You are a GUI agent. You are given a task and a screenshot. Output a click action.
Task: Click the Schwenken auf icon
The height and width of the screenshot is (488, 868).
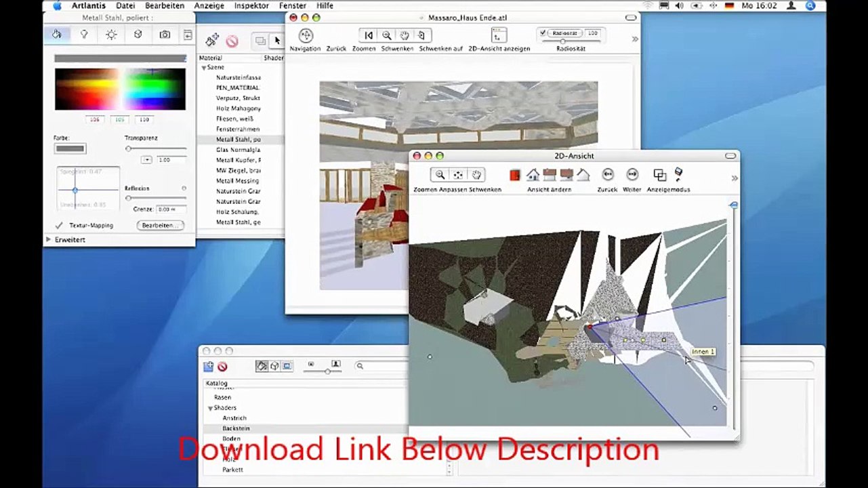421,35
